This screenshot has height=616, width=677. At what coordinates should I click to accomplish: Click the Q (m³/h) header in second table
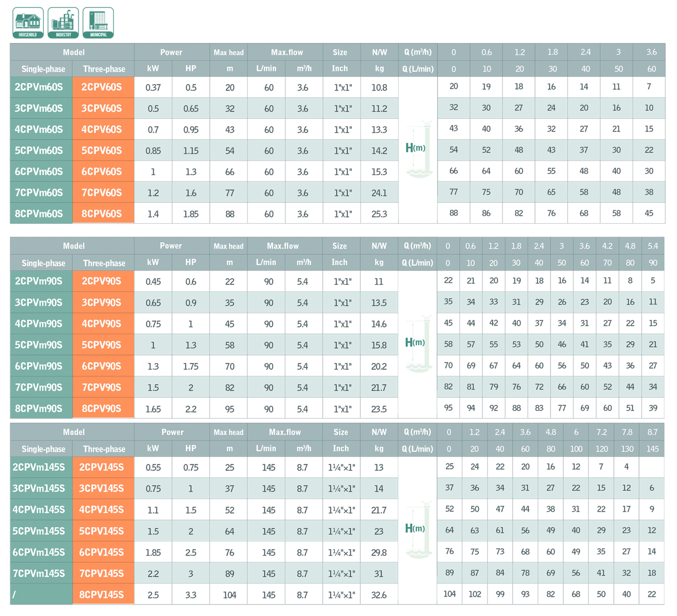click(x=417, y=246)
